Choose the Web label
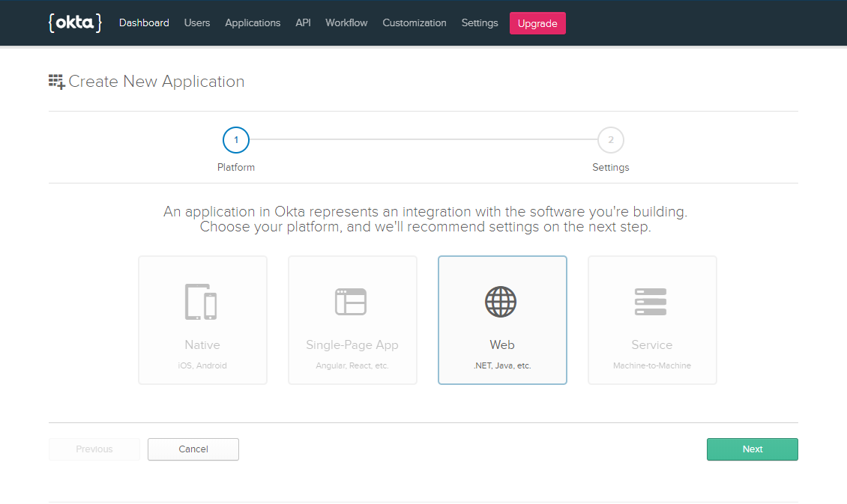The image size is (847, 504). 501,344
